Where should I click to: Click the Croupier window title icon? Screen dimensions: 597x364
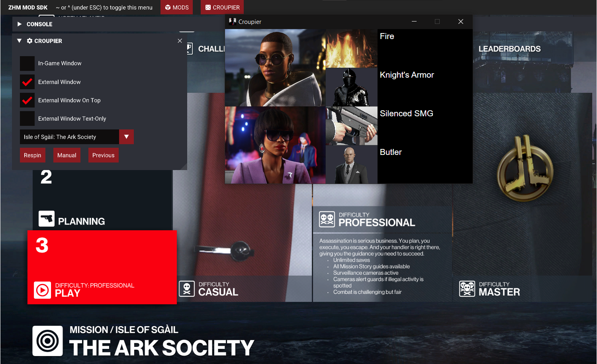pyautogui.click(x=233, y=22)
